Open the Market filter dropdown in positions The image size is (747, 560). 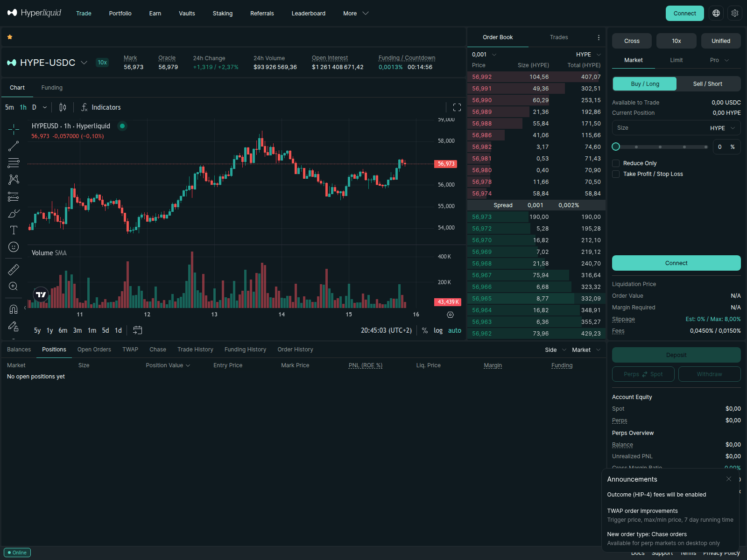click(586, 350)
